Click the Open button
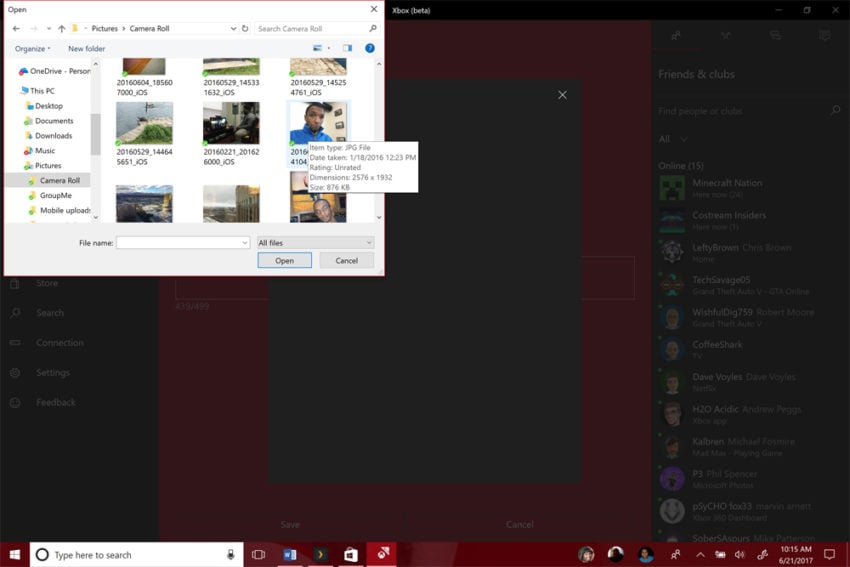850x567 pixels. click(285, 260)
